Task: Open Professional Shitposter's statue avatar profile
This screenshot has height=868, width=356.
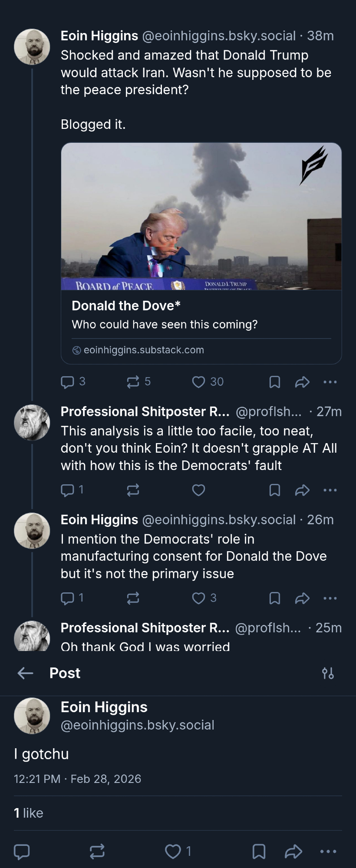Action: click(32, 422)
